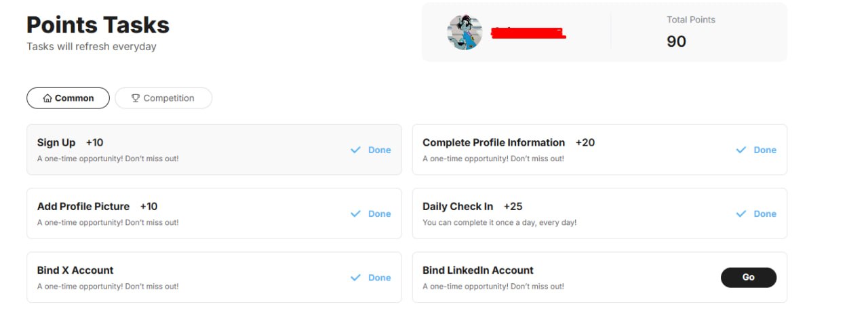The image size is (868, 332).
Task: Click checkmark icon on Add Profile Picture
Action: [355, 213]
